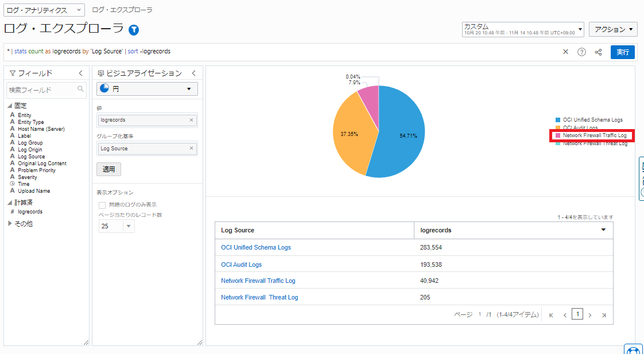This screenshot has width=644, height=354.
Task: Click the blue OCI Unified Schema Logs legend swatch
Action: click(557, 120)
